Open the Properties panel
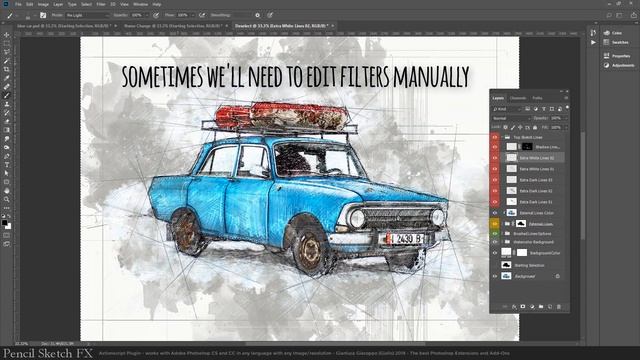The width and height of the screenshot is (640, 360). [x=617, y=56]
